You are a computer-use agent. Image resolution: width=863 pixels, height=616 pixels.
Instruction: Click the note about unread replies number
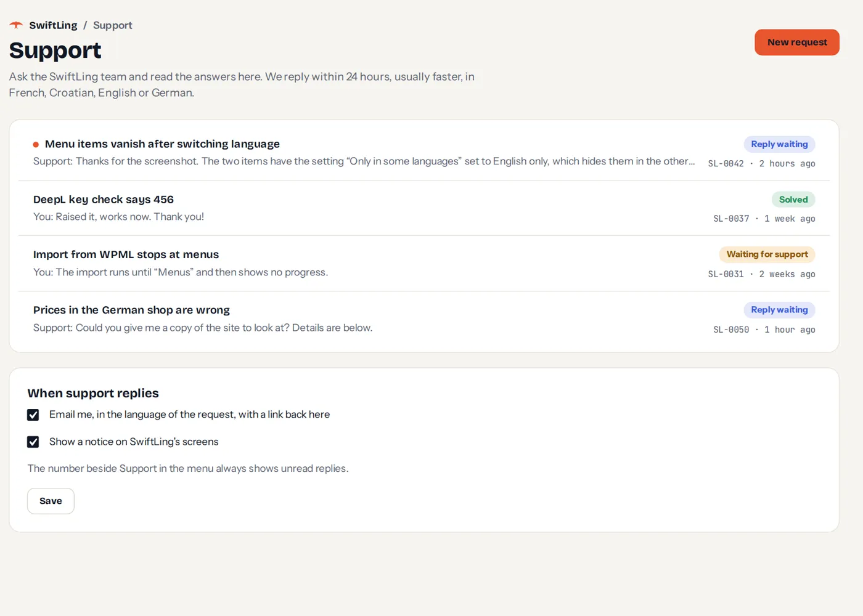[x=188, y=469]
